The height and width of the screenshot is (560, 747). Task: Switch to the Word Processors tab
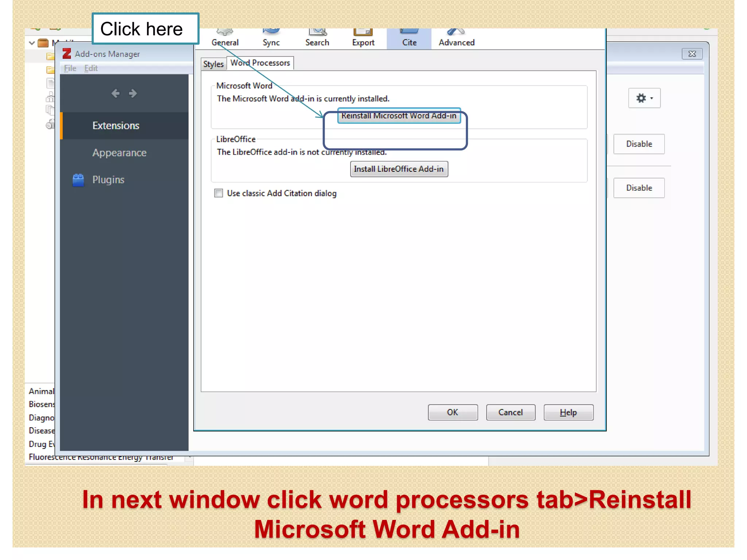click(260, 63)
